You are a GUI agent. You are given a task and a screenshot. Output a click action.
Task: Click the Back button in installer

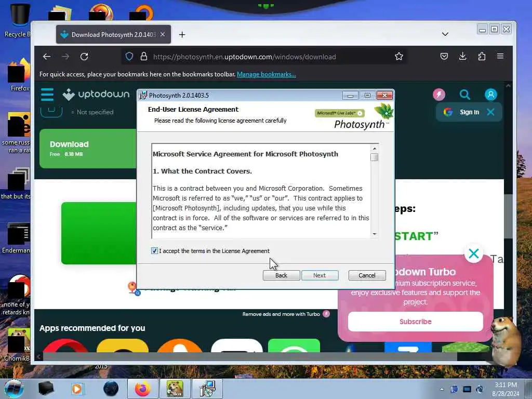(x=281, y=275)
